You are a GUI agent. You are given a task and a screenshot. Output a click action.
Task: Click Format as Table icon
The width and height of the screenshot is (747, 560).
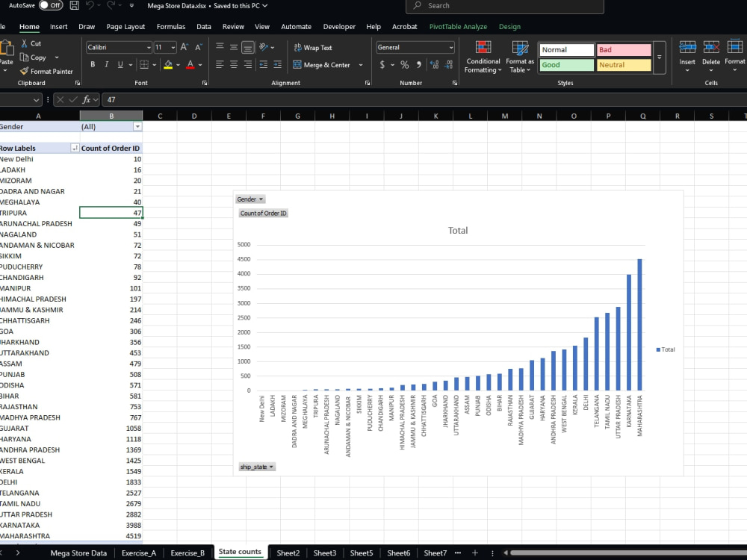point(520,57)
